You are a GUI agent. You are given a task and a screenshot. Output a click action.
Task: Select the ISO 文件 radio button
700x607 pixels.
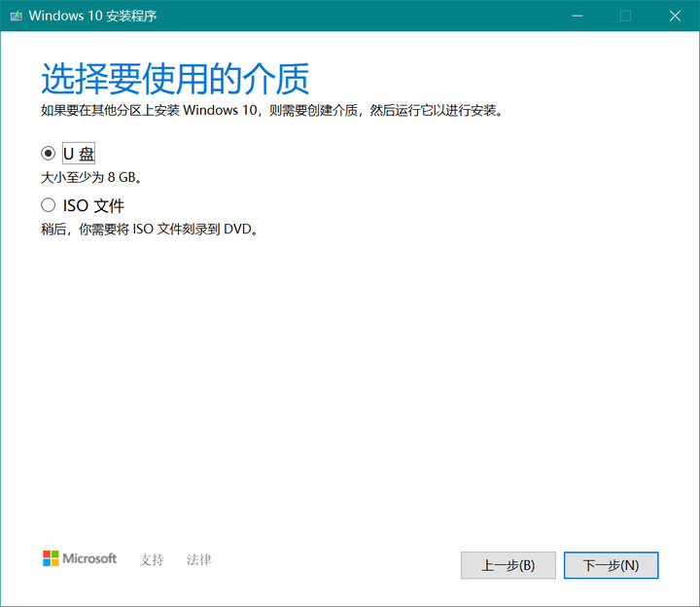(x=49, y=205)
